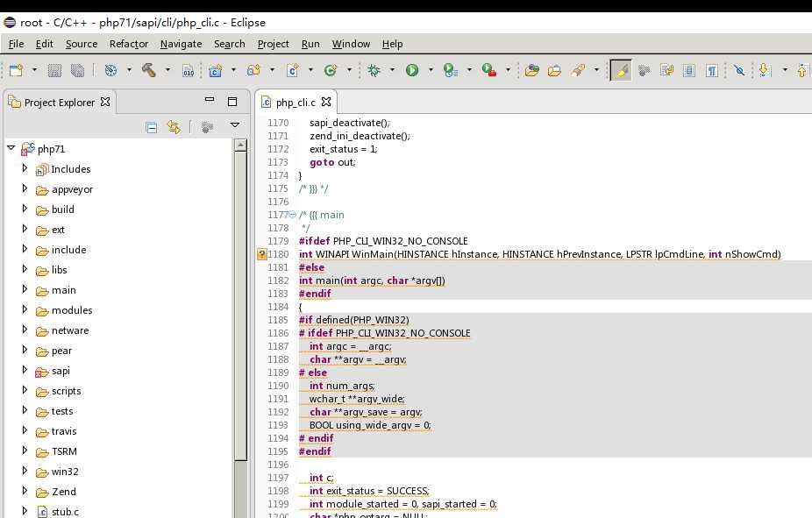Expand the appveyor folder
Viewport: 812px width, 518px height.
click(25, 188)
